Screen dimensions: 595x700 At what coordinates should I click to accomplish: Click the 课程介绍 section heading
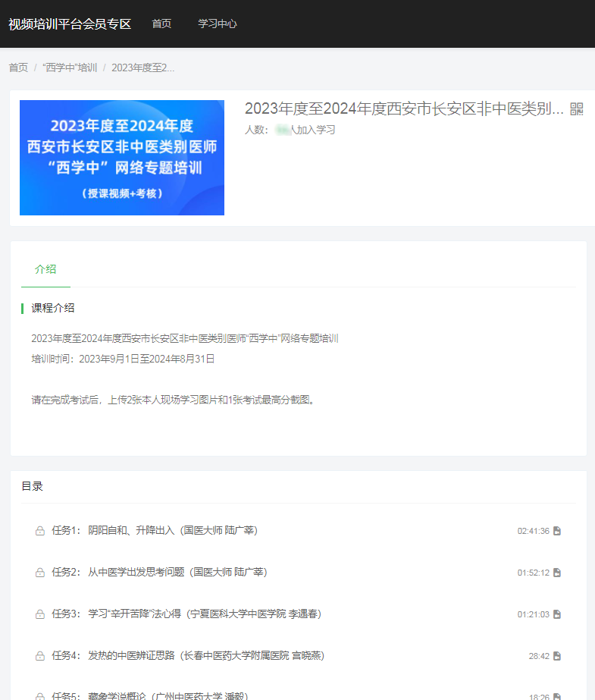pyautogui.click(x=52, y=308)
